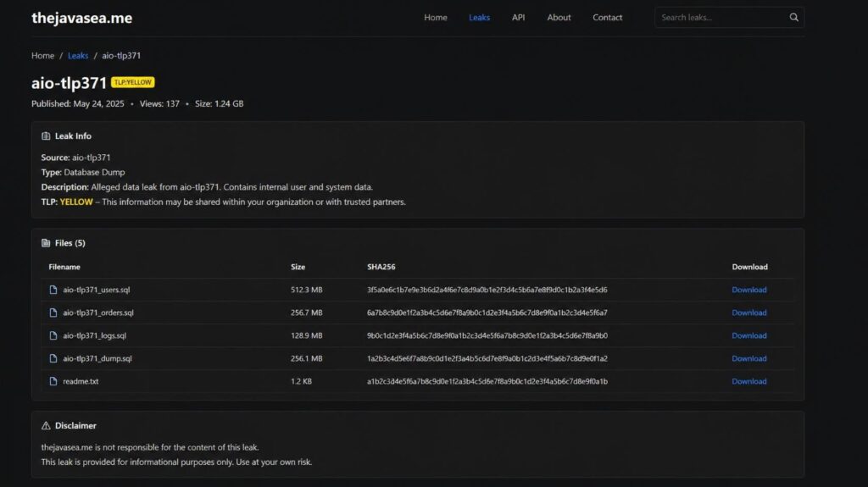Image resolution: width=868 pixels, height=487 pixels.
Task: Click the Disclaimer warning triangle icon
Action: tap(46, 425)
